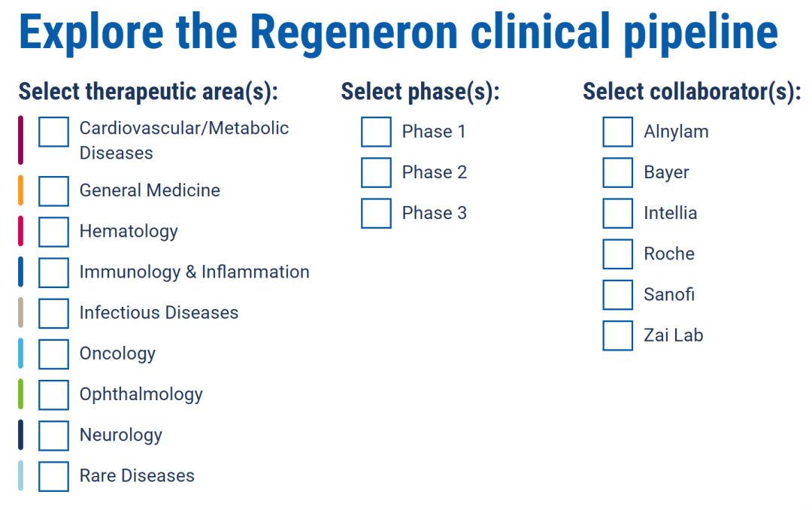Viewport: 812px width, 510px height.
Task: Tick the Hematology checkbox
Action: click(x=53, y=231)
